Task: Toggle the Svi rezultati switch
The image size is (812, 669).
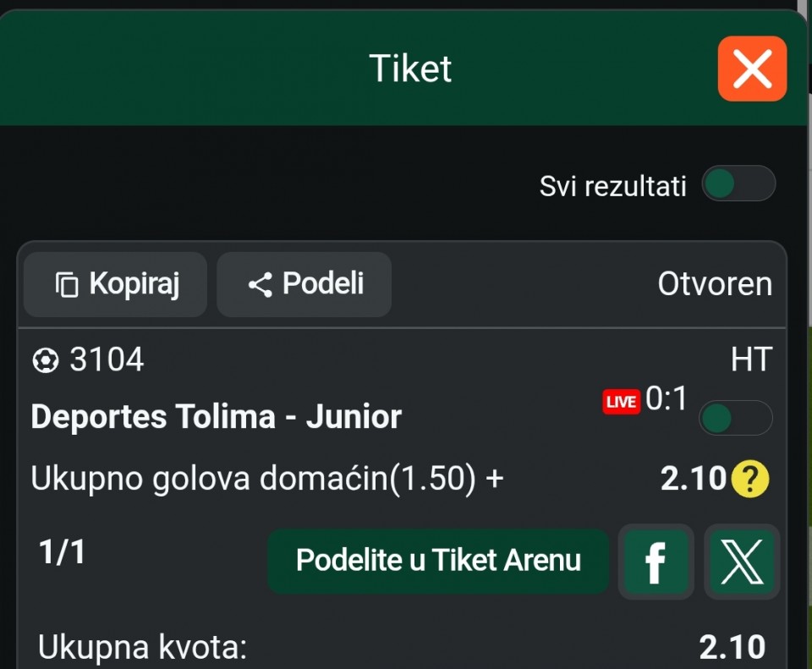Action: (x=738, y=184)
